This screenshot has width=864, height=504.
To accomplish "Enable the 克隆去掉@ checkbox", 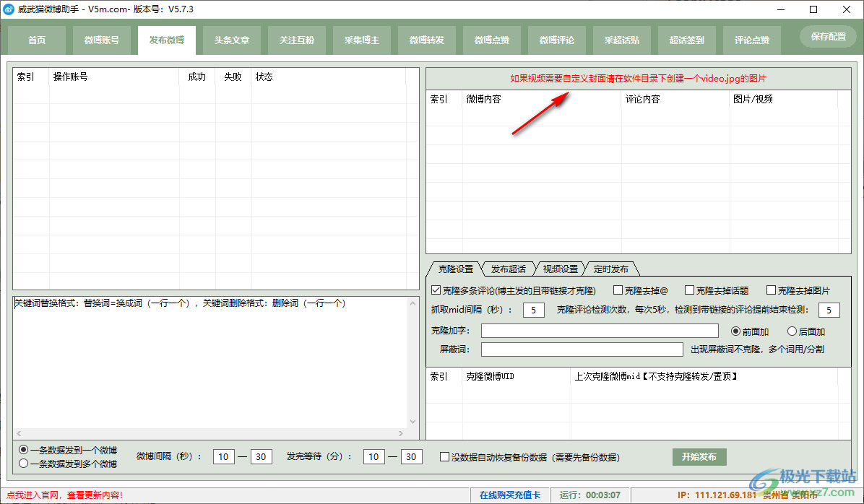I will point(618,290).
